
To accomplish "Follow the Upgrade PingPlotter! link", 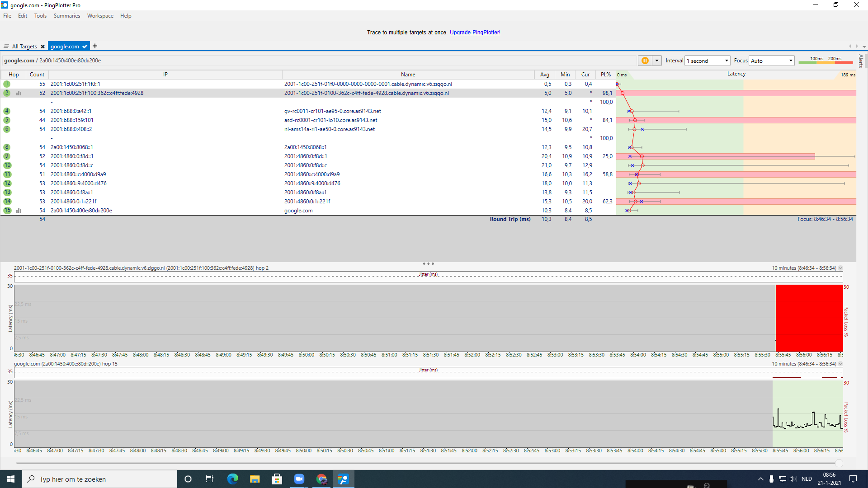I will 475,33.
